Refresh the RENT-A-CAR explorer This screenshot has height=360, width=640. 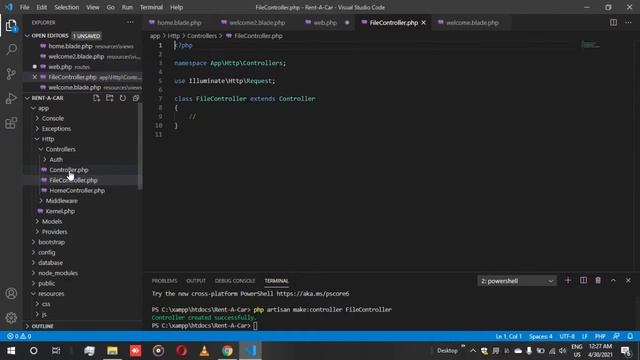123,98
